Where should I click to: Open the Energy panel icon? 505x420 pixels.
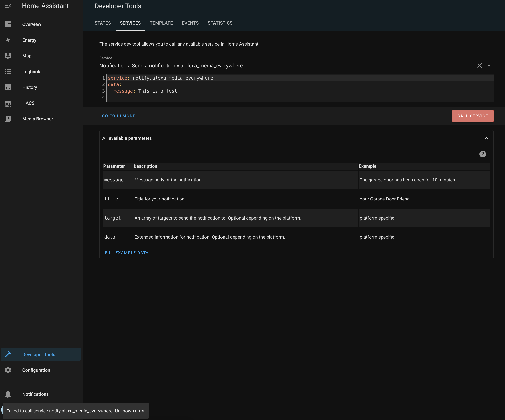coord(8,40)
